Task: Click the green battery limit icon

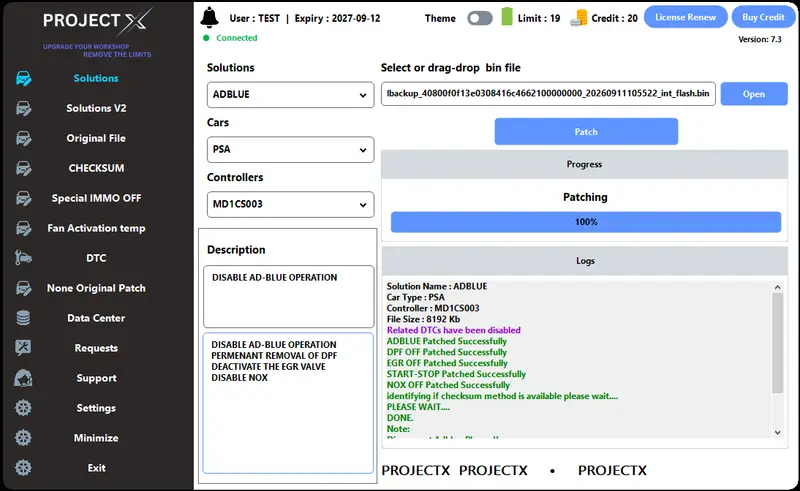Action: coord(507,16)
